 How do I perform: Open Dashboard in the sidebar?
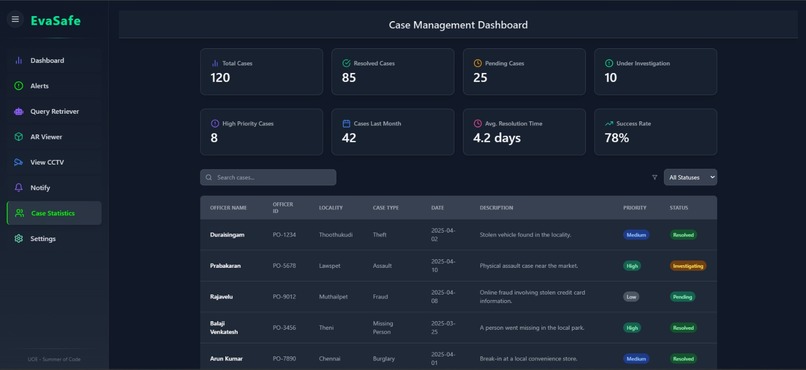pyautogui.click(x=54, y=61)
